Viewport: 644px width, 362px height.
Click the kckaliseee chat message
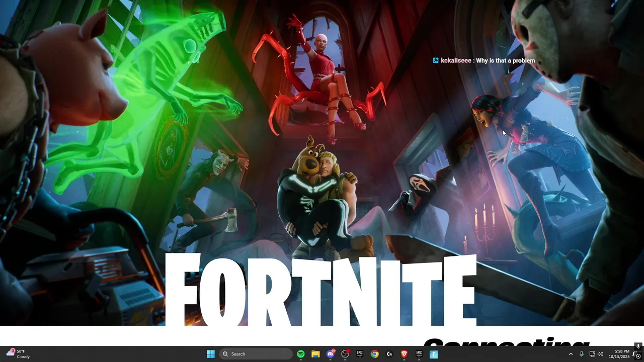[484, 60]
